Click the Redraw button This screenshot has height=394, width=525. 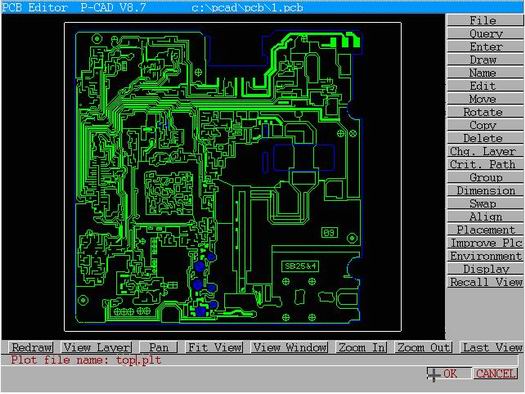coord(31,347)
